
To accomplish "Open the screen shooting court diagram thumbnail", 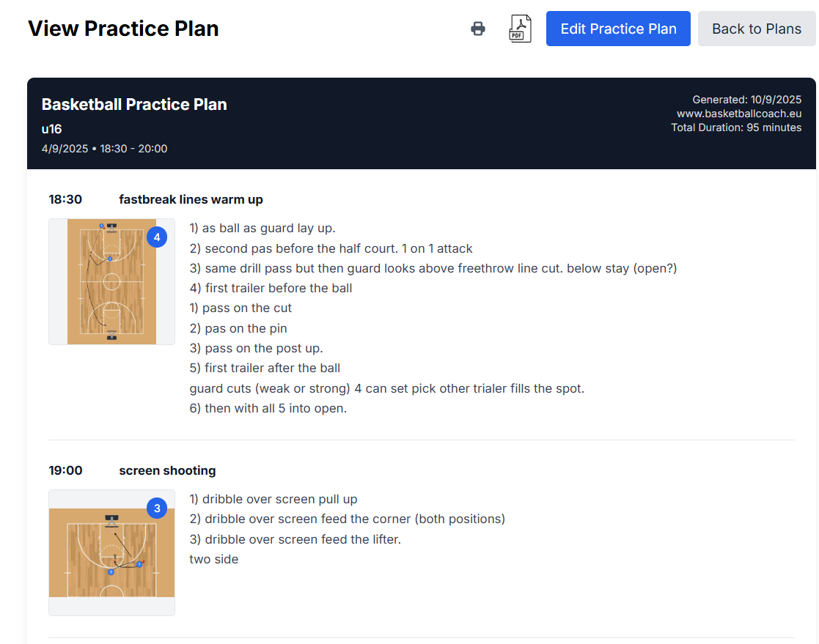I will 111,553.
